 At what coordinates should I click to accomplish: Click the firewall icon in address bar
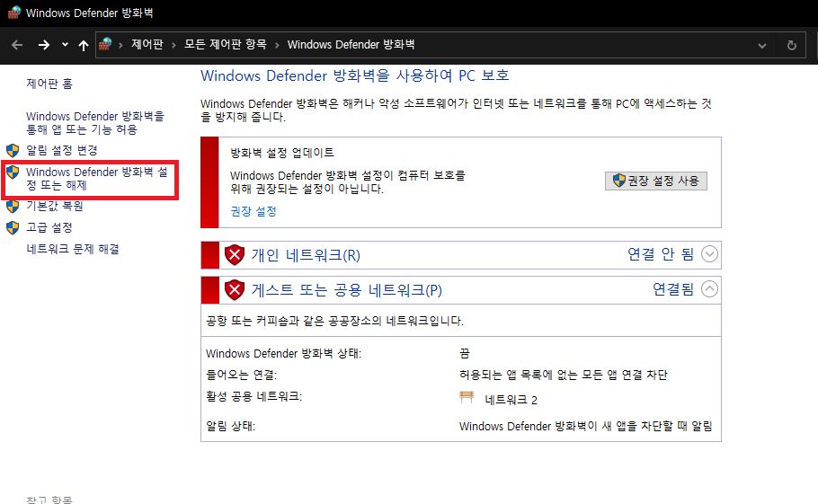pos(105,44)
